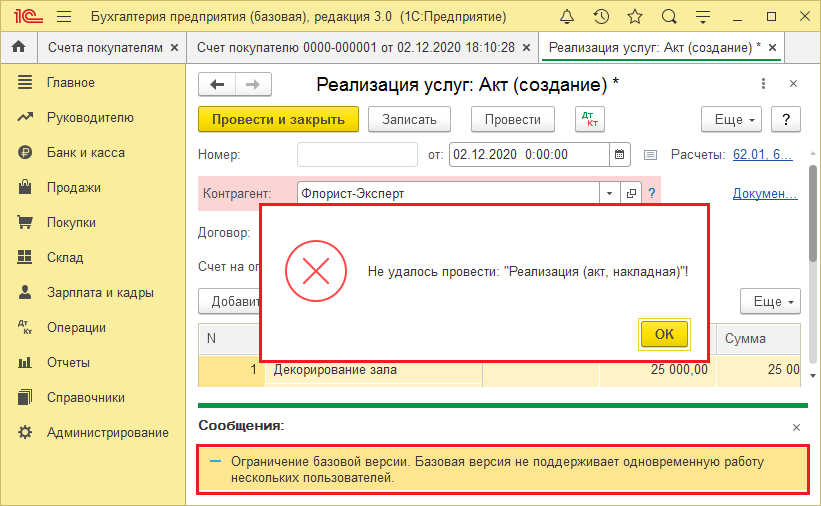The width and height of the screenshot is (821, 506).
Task: Switch to Реализация услуг: Акт tab
Action: click(654, 48)
